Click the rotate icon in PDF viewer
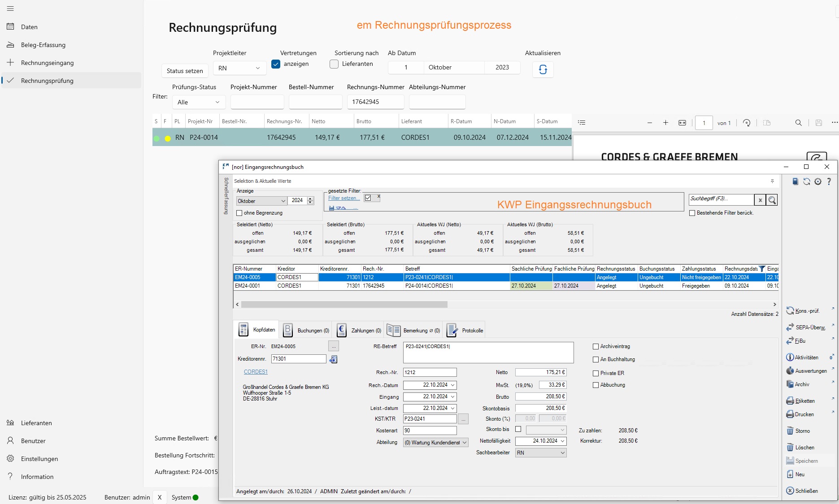The width and height of the screenshot is (839, 504). [x=747, y=123]
